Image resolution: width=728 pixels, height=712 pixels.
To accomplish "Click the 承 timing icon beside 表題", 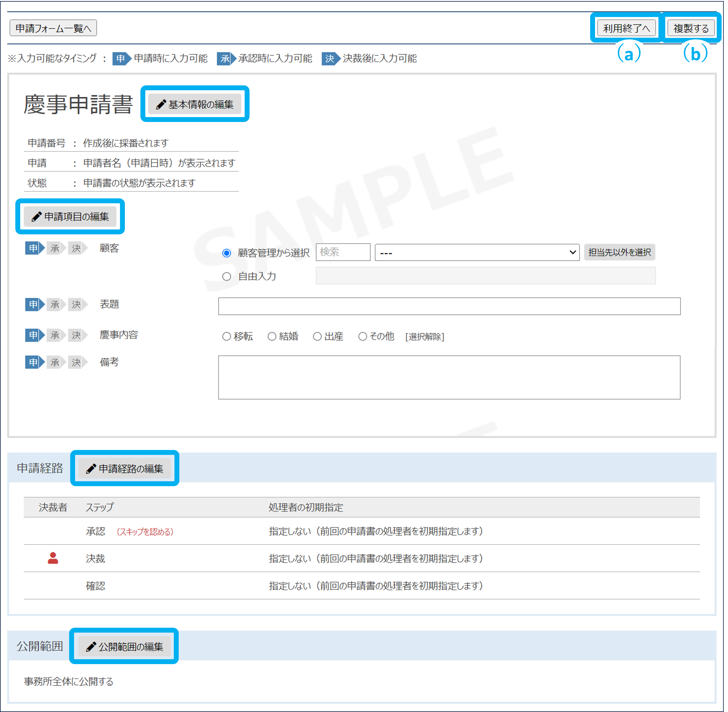I will point(55,304).
